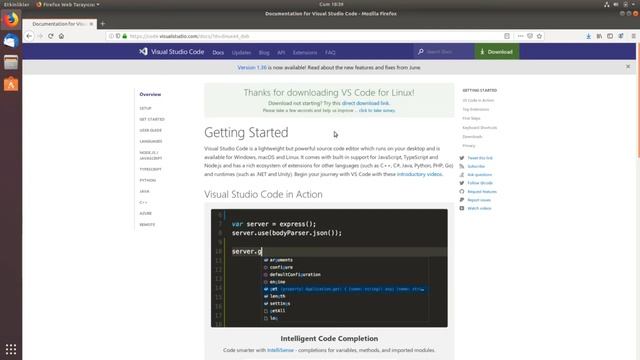
Task: Open the Version 1.36 link
Action: point(252,68)
